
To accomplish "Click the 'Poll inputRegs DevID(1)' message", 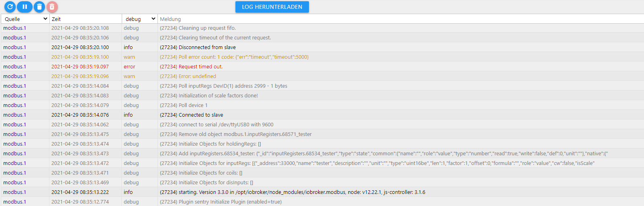I will tap(223, 86).
